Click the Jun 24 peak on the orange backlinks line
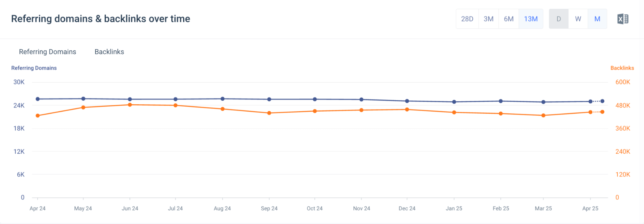The height and width of the screenshot is (224, 644). click(x=130, y=104)
